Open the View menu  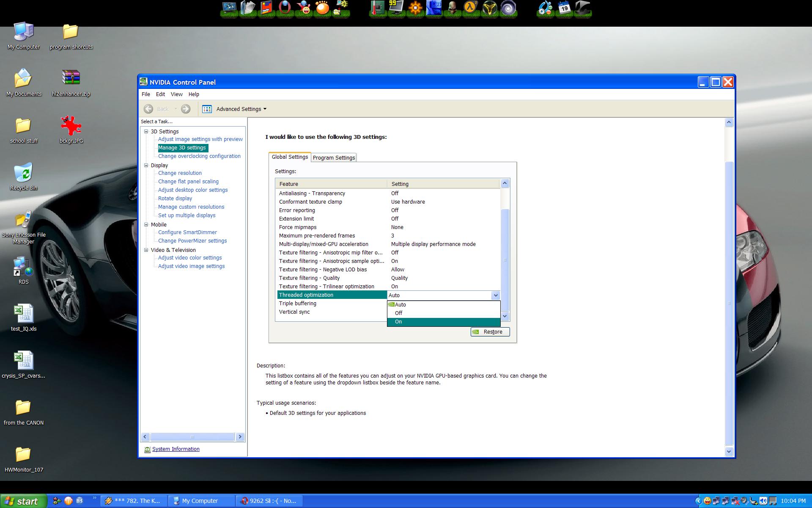[x=176, y=94]
